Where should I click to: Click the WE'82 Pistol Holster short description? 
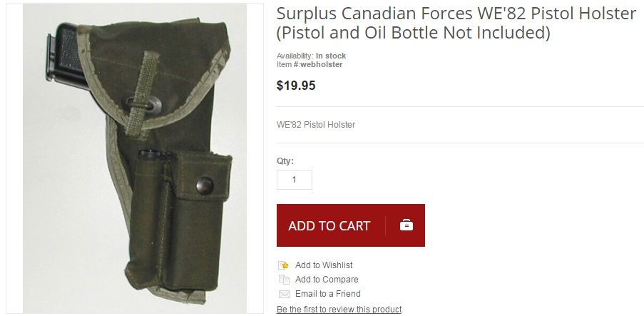point(316,125)
